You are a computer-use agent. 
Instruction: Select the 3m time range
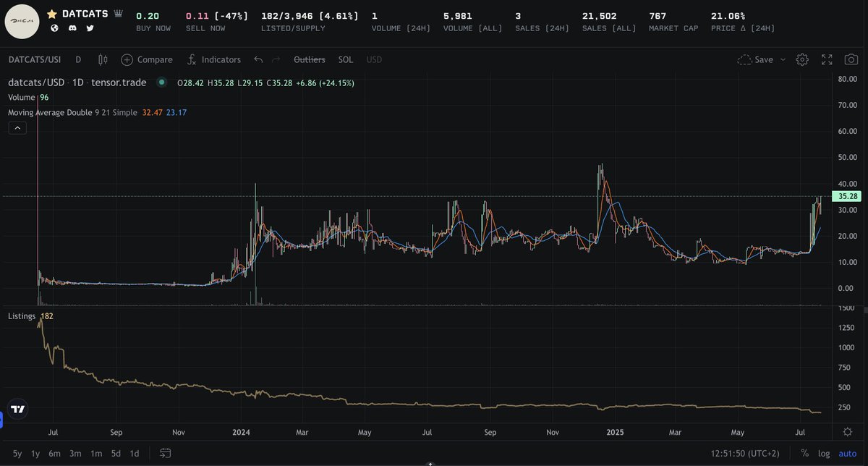75,454
